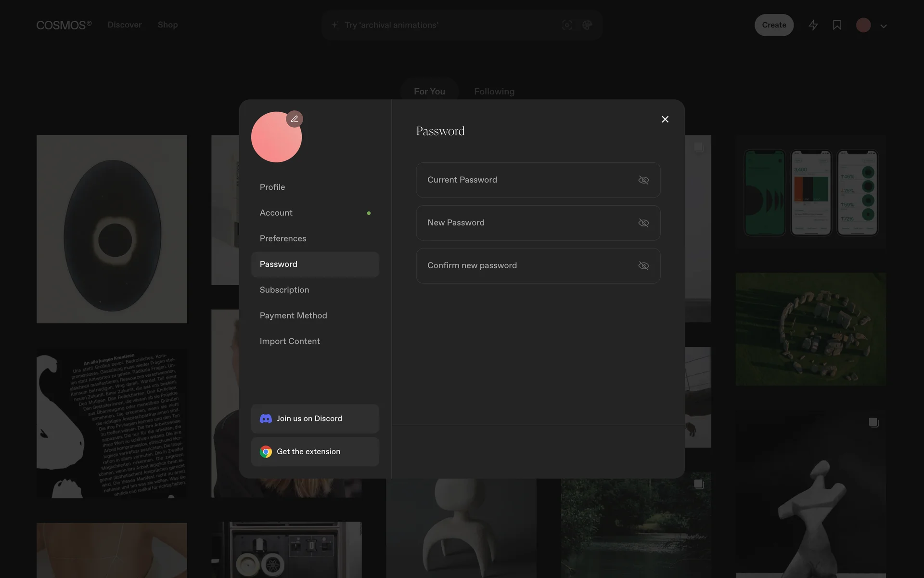
Task: Click the lightning bolt icon in header
Action: (x=813, y=25)
